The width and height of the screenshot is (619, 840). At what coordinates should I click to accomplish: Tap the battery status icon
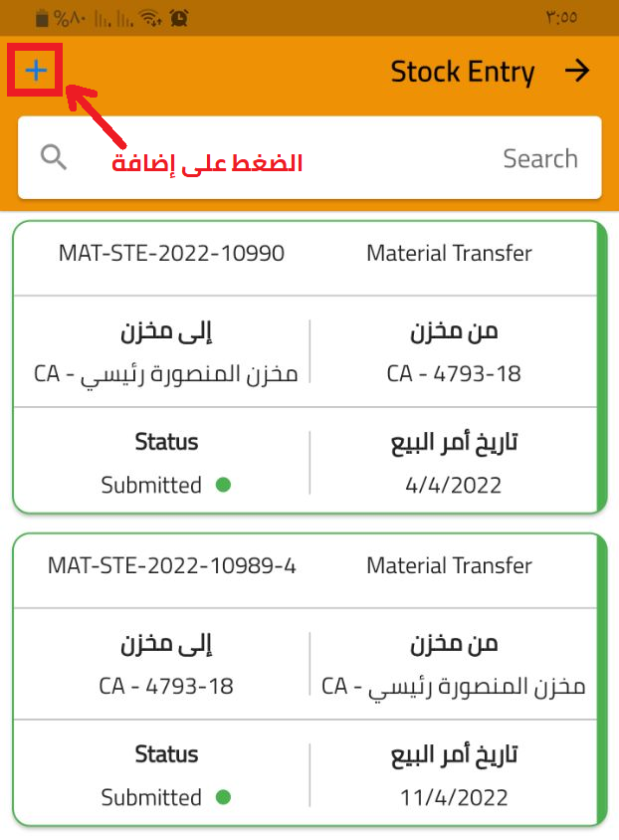[41, 18]
